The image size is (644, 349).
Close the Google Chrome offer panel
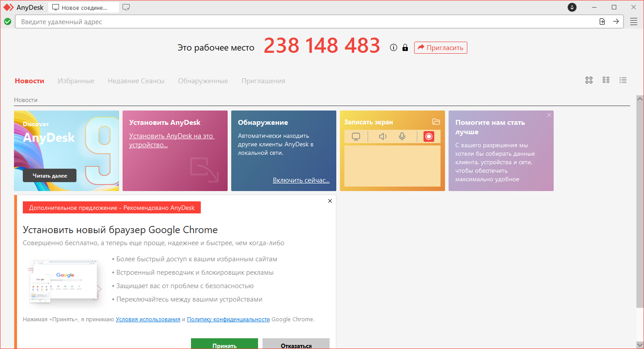[330, 201]
